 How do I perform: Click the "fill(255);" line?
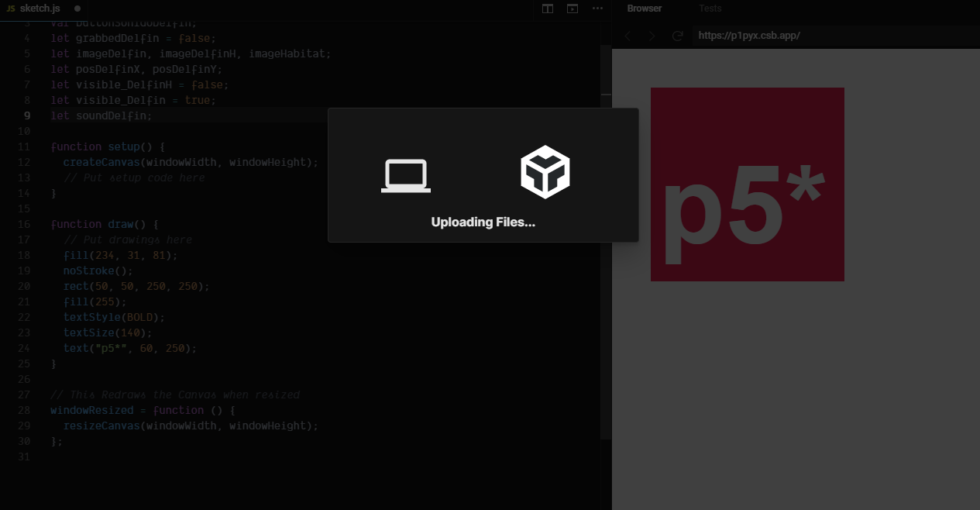point(95,302)
